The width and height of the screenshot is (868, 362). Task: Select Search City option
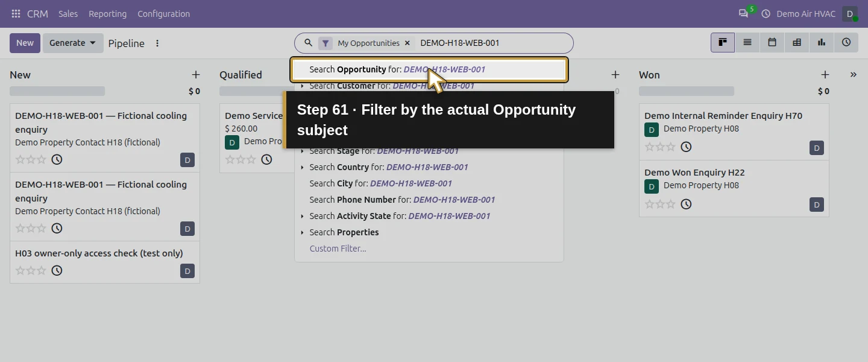coord(429,183)
